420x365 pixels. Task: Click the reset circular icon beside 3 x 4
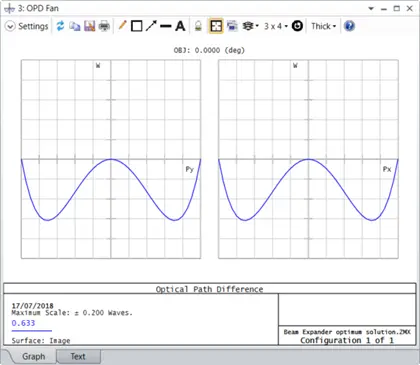297,26
